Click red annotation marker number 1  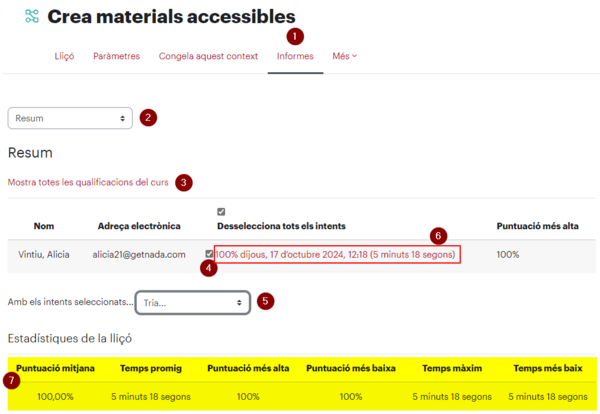(295, 36)
